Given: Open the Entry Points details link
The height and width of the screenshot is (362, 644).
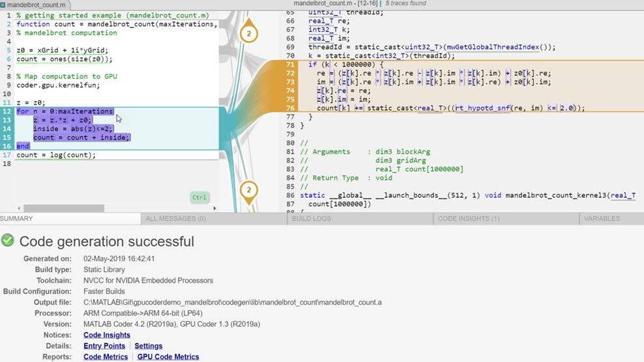Looking at the screenshot, I should click(x=104, y=346).
